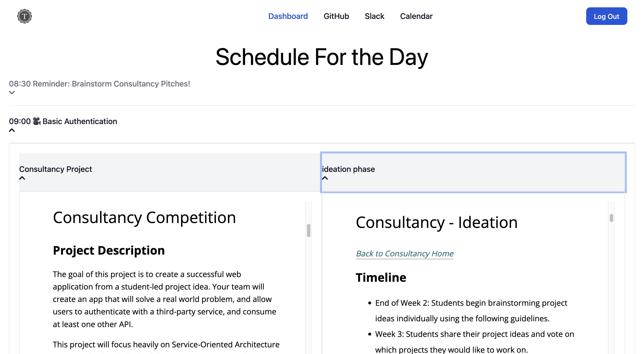Click the Consultancy Ideation pane scrollbar thumb
644x354 pixels.
(x=611, y=218)
